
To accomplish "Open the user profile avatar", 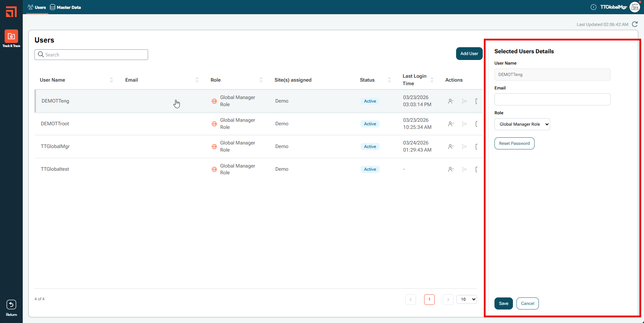I will (634, 7).
